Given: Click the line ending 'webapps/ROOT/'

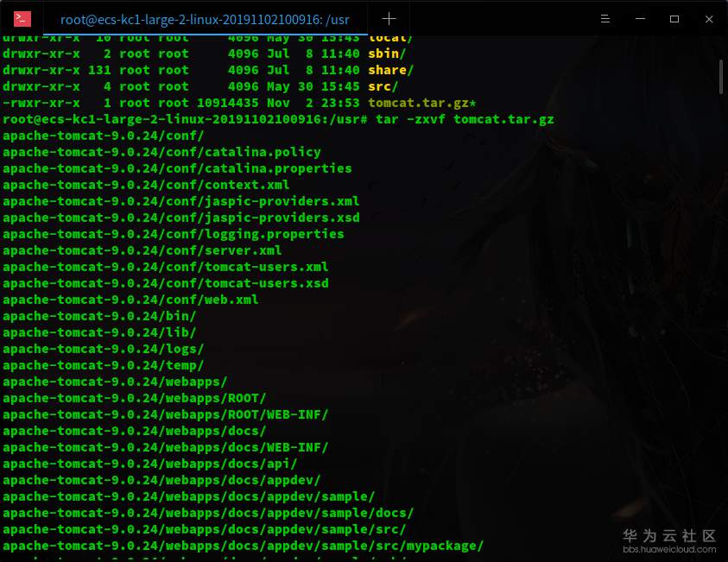Looking at the screenshot, I should [x=135, y=398].
